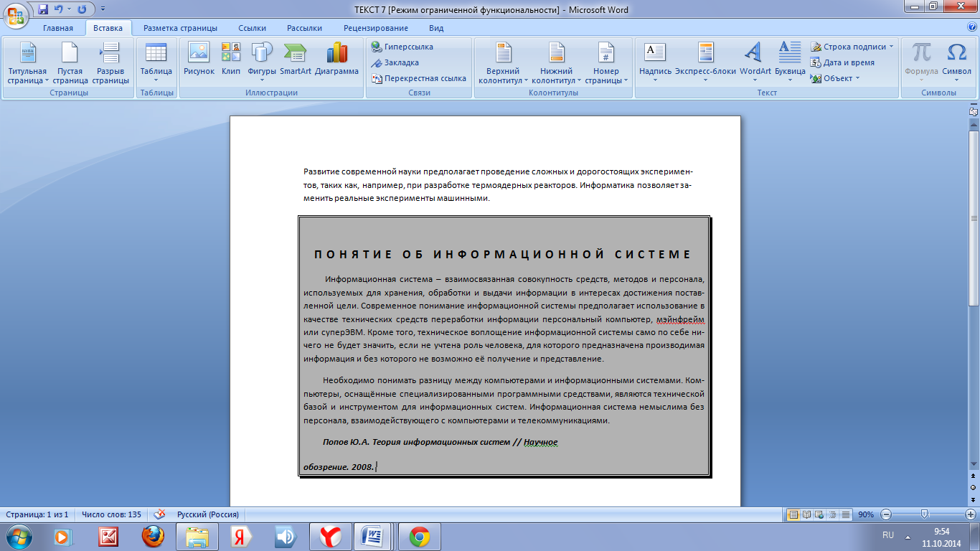This screenshot has height=551, width=980.
Task: Open Yandex browser from the taskbar
Action: click(x=330, y=537)
